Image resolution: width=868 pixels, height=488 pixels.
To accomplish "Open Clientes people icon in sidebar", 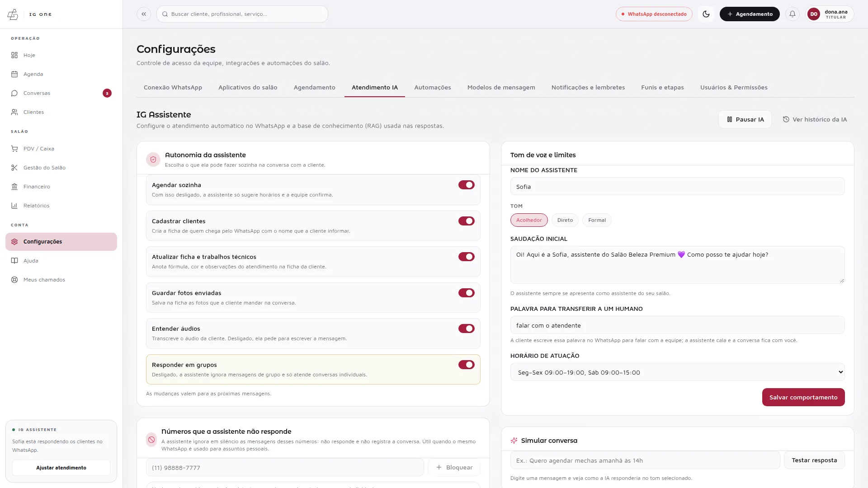I will click(14, 112).
